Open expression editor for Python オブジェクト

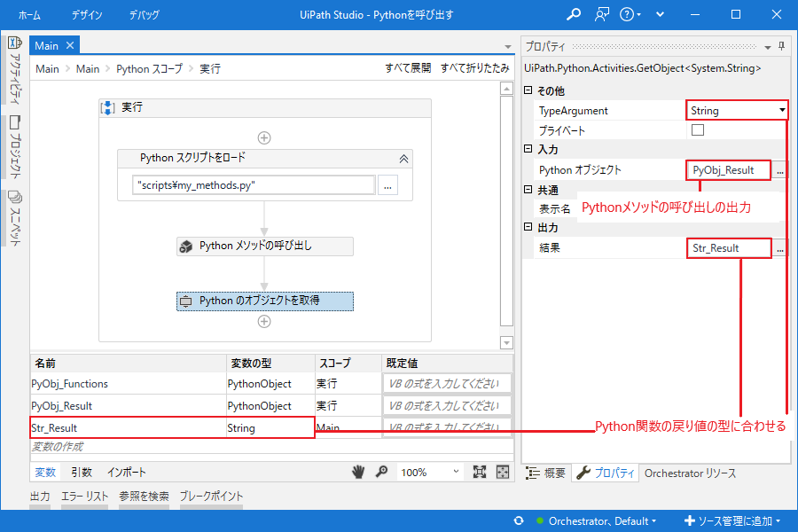pos(779,170)
